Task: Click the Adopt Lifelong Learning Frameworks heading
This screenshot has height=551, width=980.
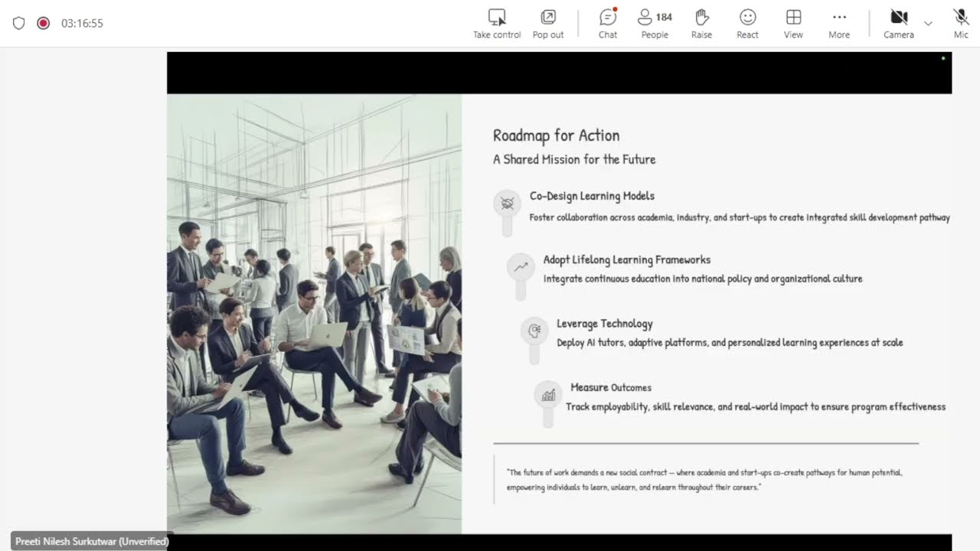Action: point(627,260)
